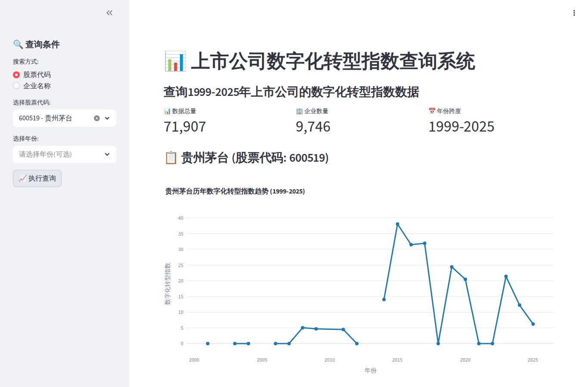Click the heading 贵州茅台 (股票代码: 600519)
Image resolution: width=588 pixels, height=387 pixels.
(x=255, y=158)
